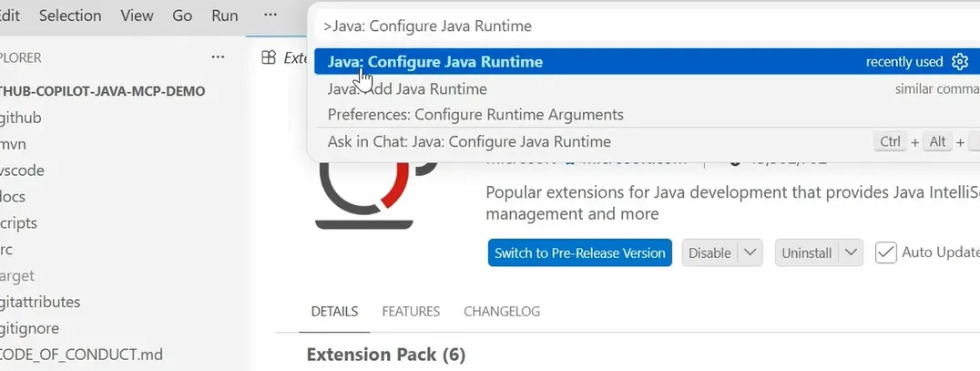Collapse the GITHUB-COPILOT-JAVA-MCP-DEMO folder header
The height and width of the screenshot is (371, 980).
(x=103, y=91)
